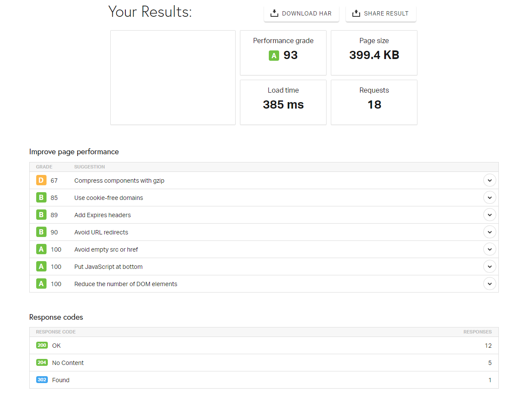Click the orange D grade badge
This screenshot has height=399, width=532.
[x=41, y=181]
